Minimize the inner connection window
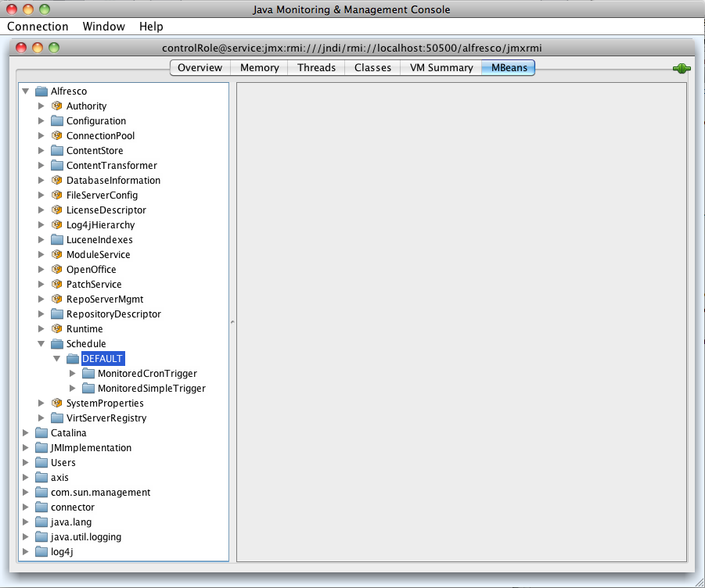Screen dimensions: 705x588 point(38,48)
